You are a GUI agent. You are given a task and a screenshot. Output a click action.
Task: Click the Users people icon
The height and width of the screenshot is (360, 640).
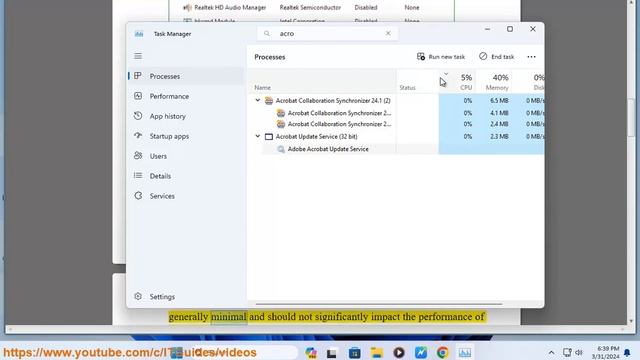click(138, 156)
